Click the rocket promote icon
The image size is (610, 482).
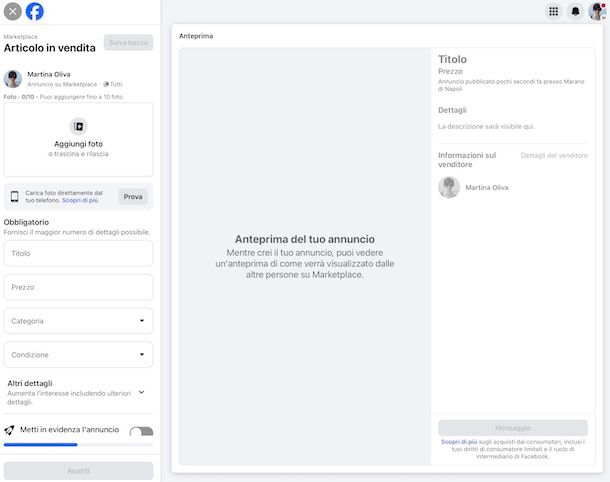click(x=9, y=430)
